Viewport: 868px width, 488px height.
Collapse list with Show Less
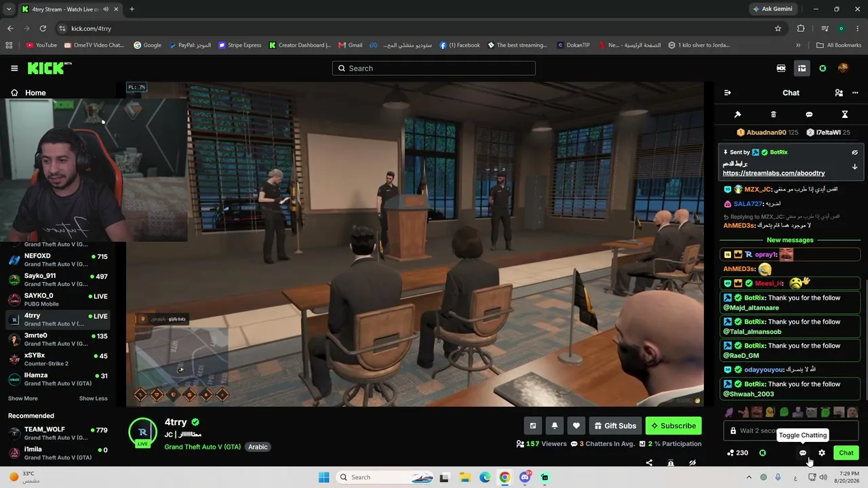coord(93,399)
